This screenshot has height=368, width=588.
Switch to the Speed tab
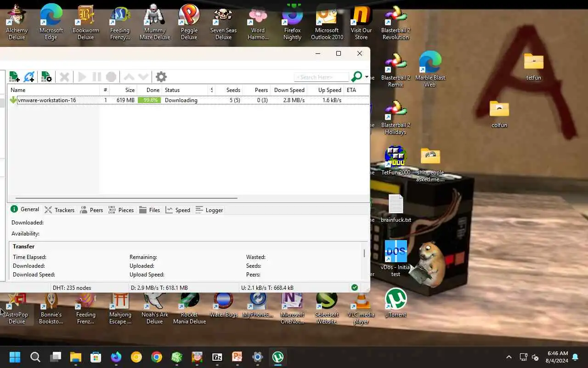coord(177,210)
